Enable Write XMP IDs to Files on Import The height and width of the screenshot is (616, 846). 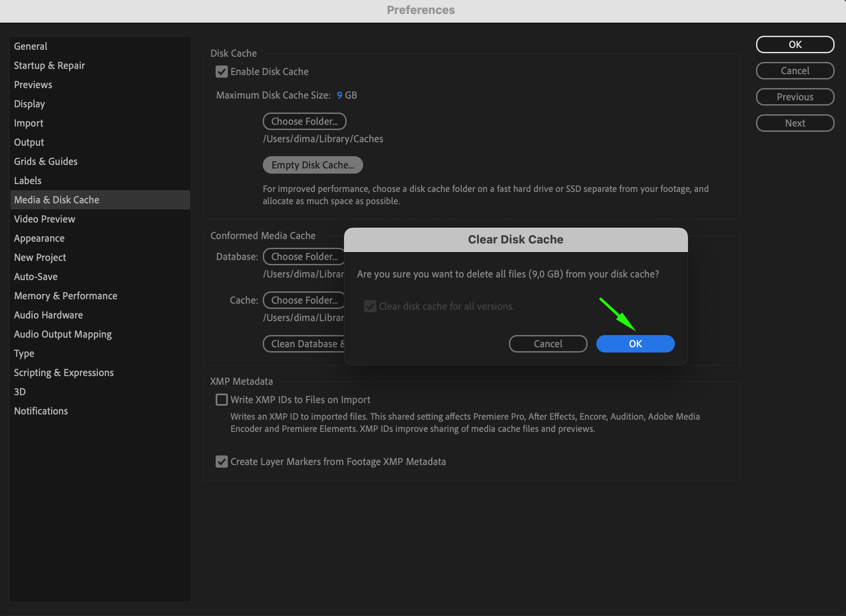coord(222,400)
